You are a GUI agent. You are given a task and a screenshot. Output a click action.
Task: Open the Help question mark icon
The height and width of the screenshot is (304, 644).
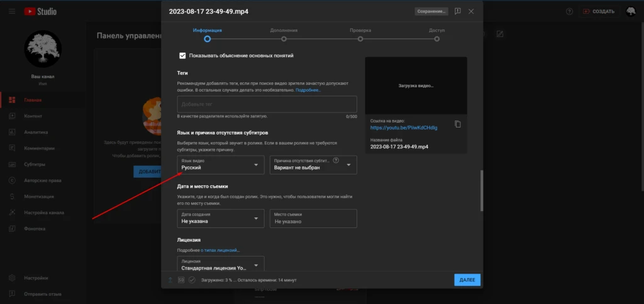(x=569, y=11)
